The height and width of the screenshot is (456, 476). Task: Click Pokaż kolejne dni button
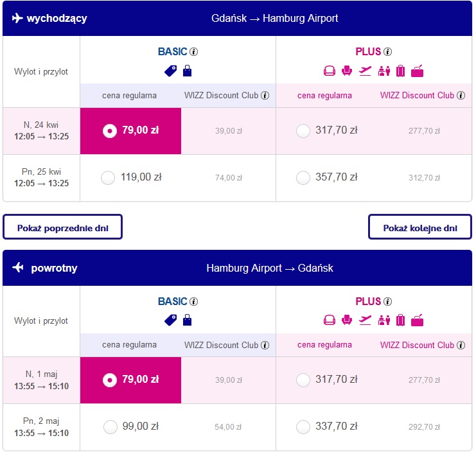pos(420,227)
